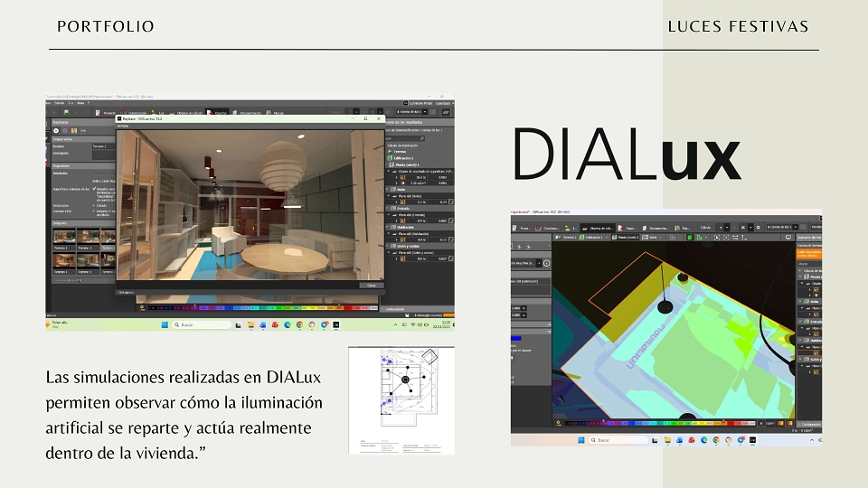The height and width of the screenshot is (488, 868).
Task: Open the dropdown arrow beside the info icon
Action: (x=539, y=263)
